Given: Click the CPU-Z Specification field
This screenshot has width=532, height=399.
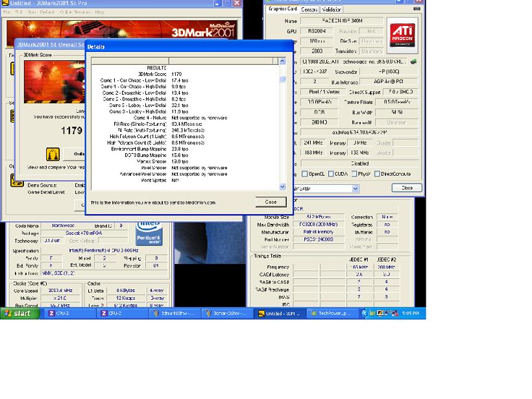Looking at the screenshot, I should point(104,250).
